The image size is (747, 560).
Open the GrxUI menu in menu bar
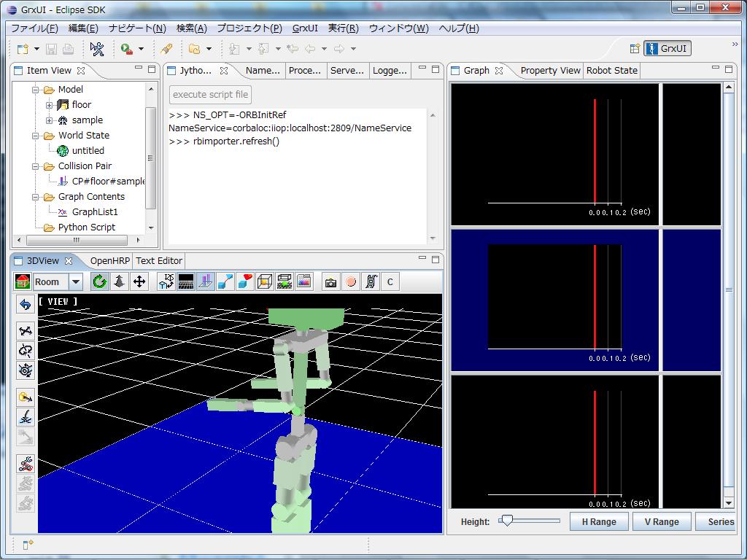[x=305, y=28]
